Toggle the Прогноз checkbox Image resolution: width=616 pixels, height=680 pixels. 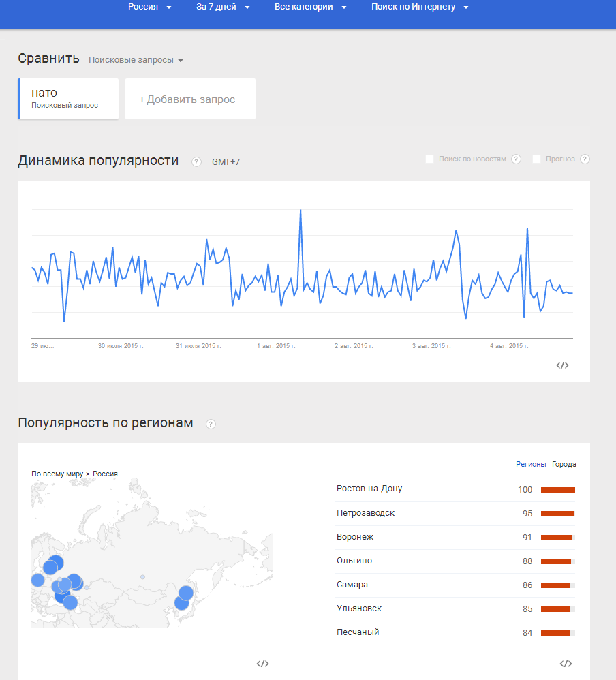(537, 159)
